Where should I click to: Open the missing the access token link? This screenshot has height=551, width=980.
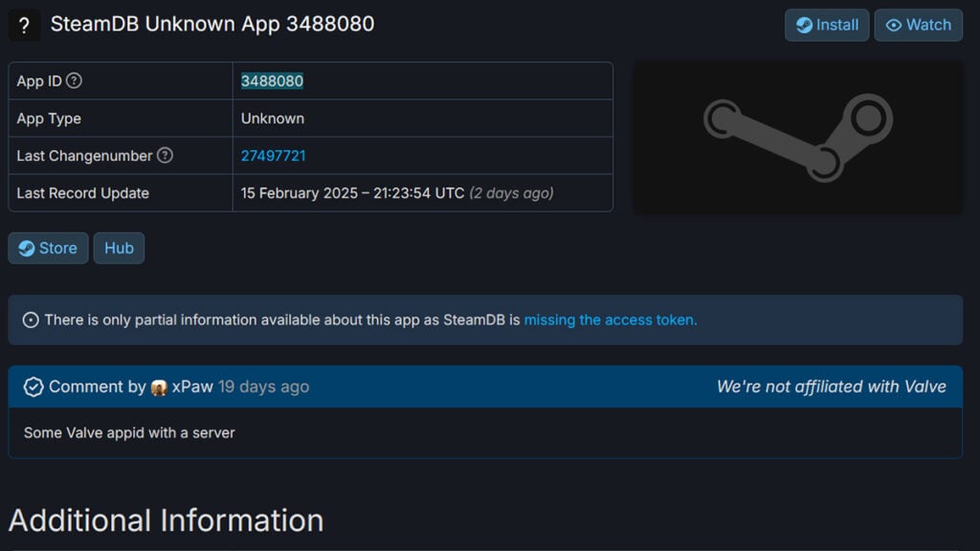pos(609,320)
